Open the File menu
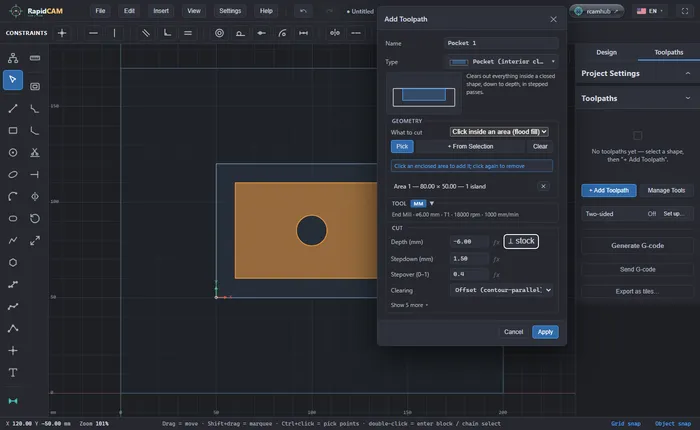The width and height of the screenshot is (700, 430). 100,11
